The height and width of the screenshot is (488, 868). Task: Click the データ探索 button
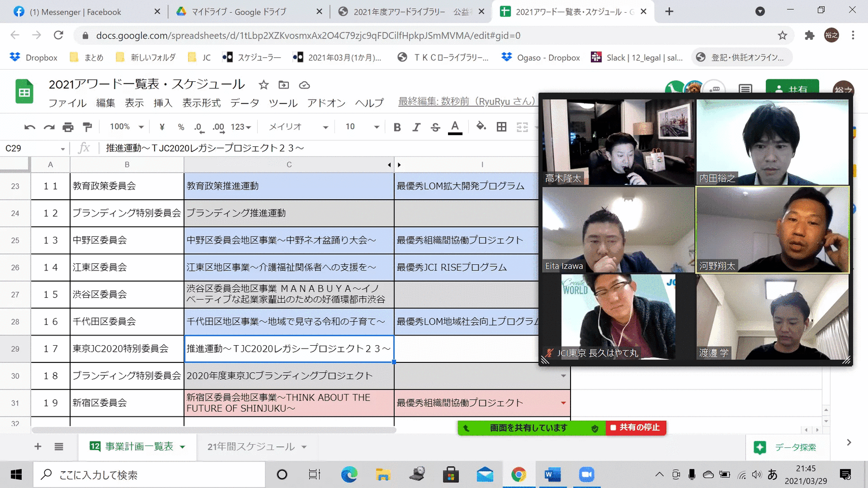coord(786,447)
